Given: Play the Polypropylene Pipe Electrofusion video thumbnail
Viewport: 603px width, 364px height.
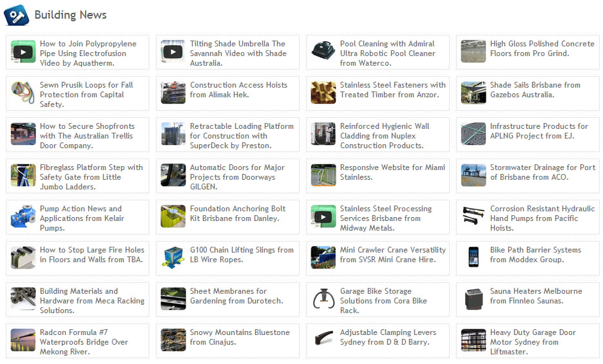Looking at the screenshot, I should click(x=23, y=52).
